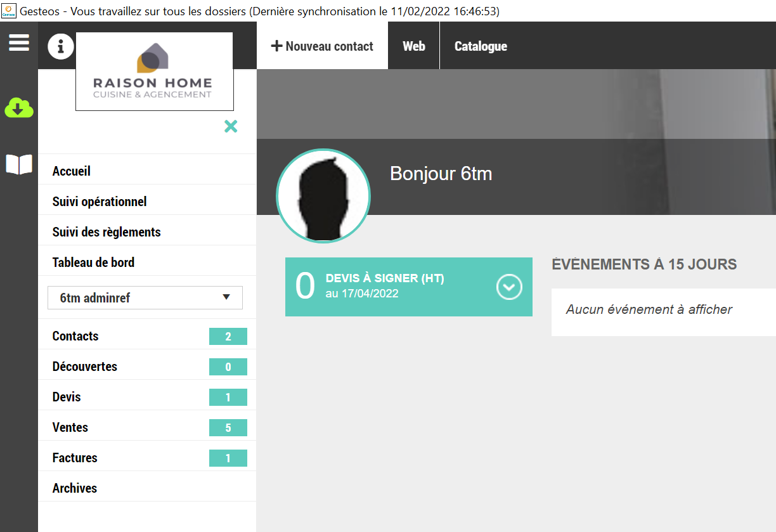Screen dimensions: 776x532
Task: Switch to the Web tab
Action: pos(414,46)
